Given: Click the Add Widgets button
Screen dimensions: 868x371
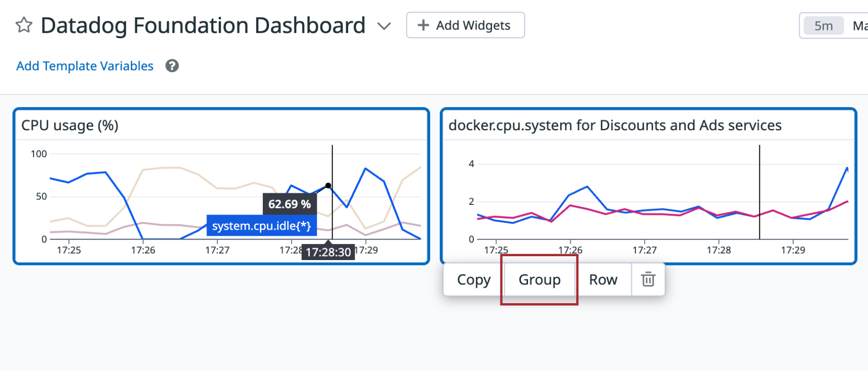Looking at the screenshot, I should click(x=466, y=25).
